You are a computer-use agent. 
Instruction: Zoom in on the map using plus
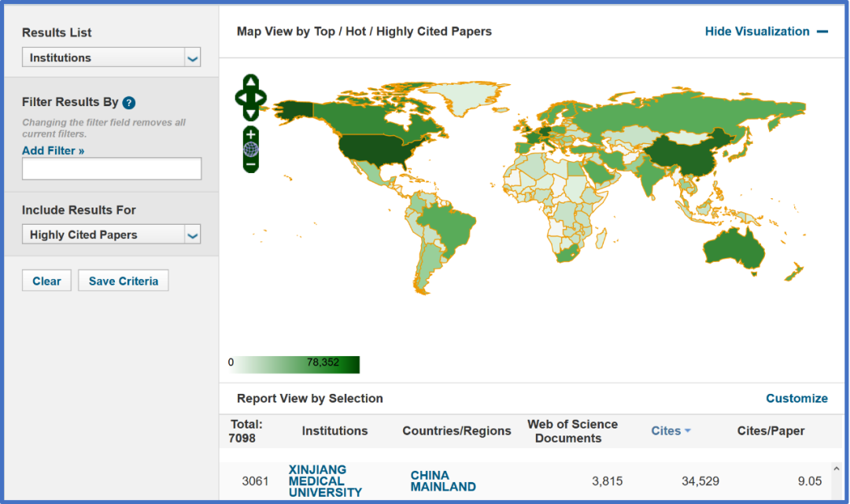(250, 134)
